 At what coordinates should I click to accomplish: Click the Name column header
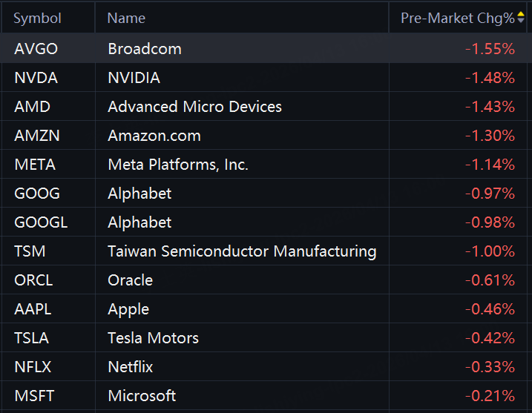point(126,19)
